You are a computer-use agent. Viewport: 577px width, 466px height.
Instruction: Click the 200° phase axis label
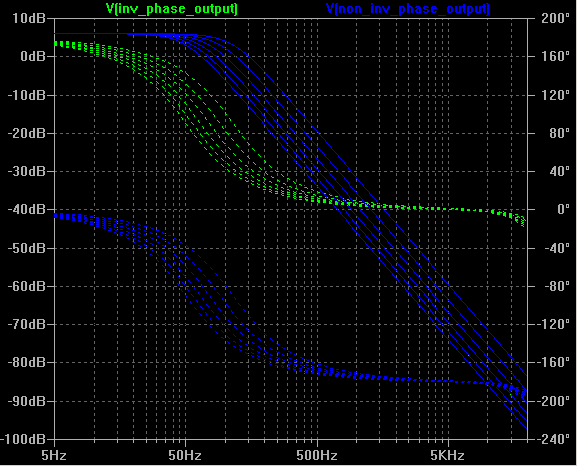coord(556,18)
